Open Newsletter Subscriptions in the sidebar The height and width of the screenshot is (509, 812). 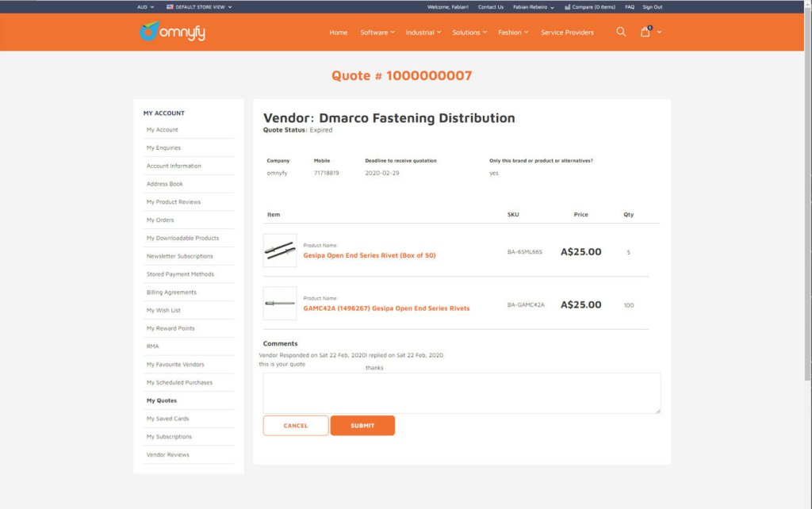click(x=180, y=256)
